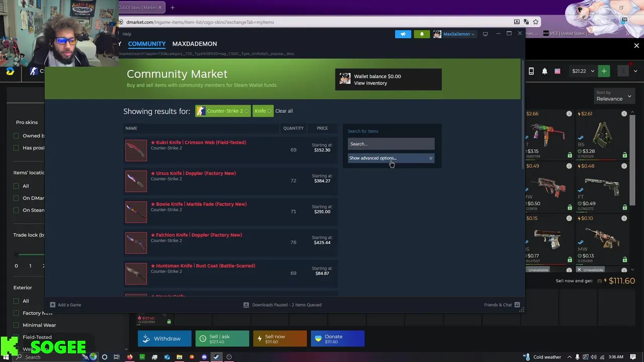
Task: Click the DMarket mobile app phone icon
Action: 531,71
